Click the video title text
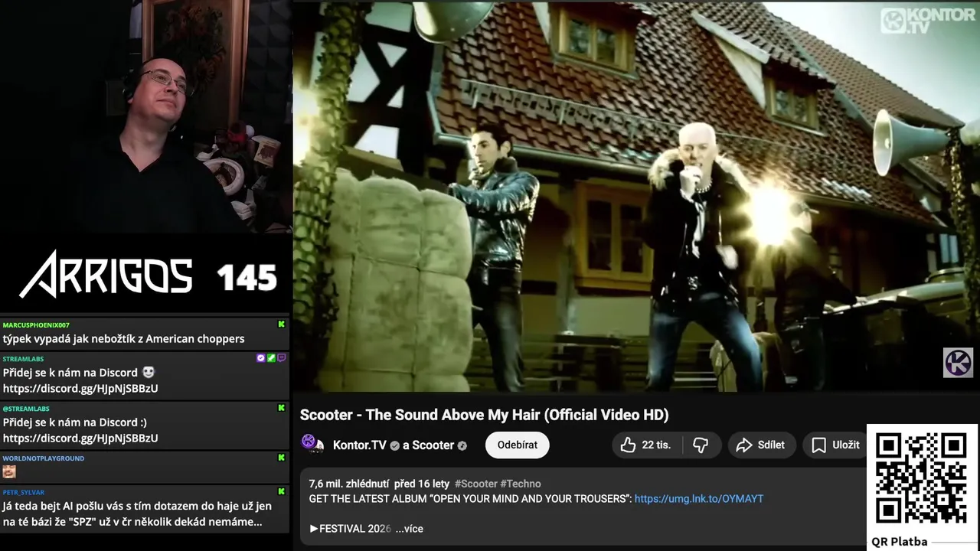 pyautogui.click(x=484, y=415)
